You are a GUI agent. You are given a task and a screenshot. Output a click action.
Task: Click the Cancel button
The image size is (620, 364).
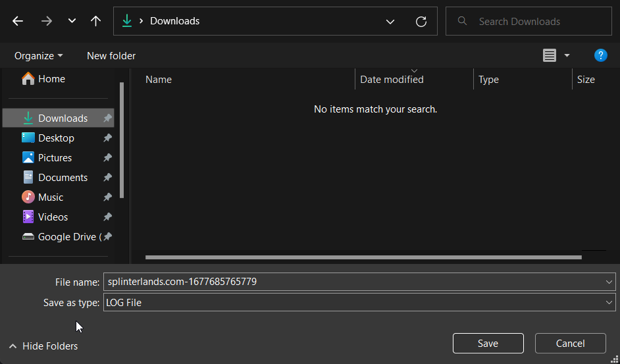(570, 344)
